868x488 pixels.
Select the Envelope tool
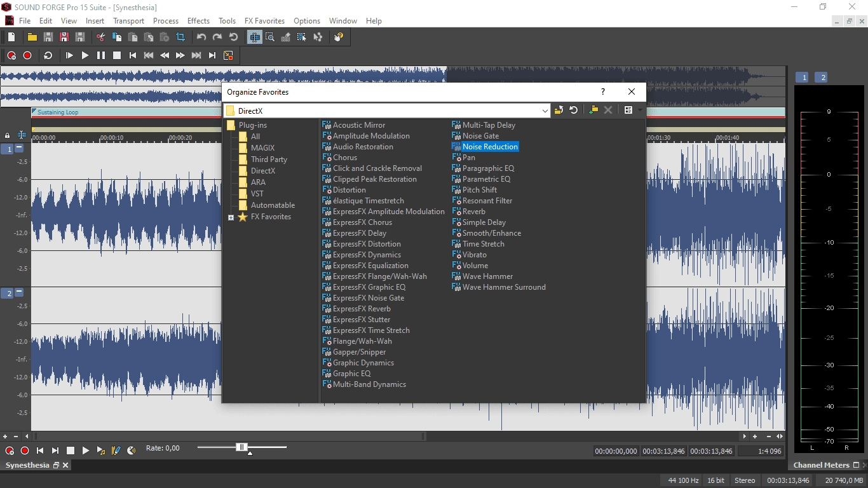[318, 37]
